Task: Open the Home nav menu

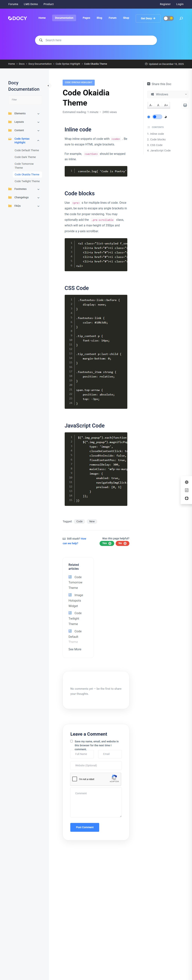Action: [x=42, y=18]
